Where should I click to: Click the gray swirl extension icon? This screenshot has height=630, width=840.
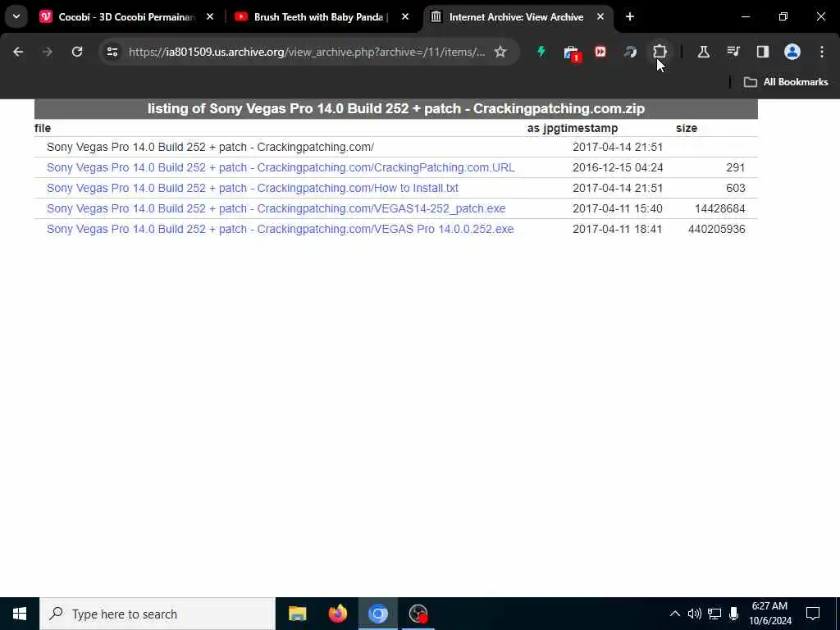[630, 52]
